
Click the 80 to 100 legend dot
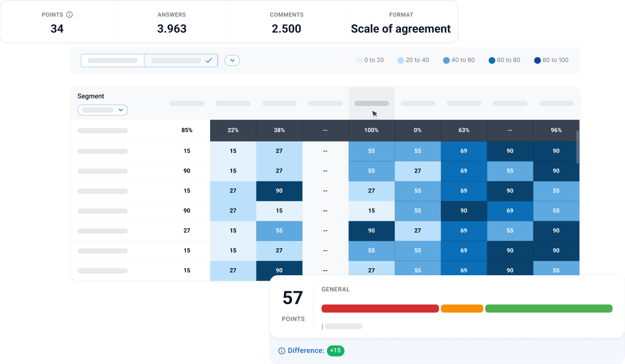point(537,60)
